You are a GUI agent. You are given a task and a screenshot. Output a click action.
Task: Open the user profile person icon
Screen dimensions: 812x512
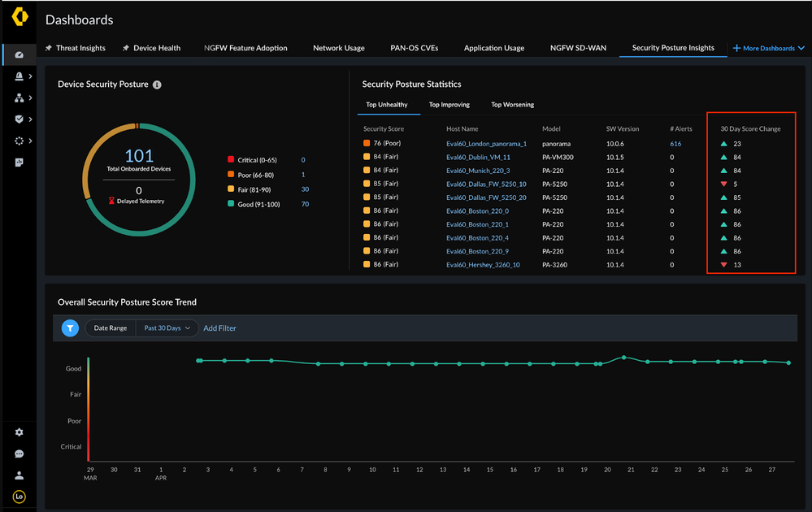click(x=19, y=475)
